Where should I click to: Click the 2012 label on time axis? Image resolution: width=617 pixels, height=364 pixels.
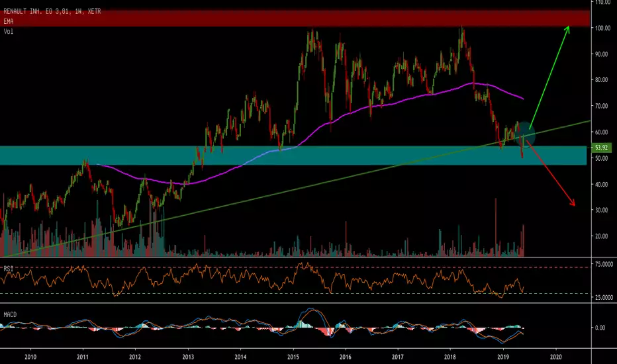pyautogui.click(x=135, y=357)
